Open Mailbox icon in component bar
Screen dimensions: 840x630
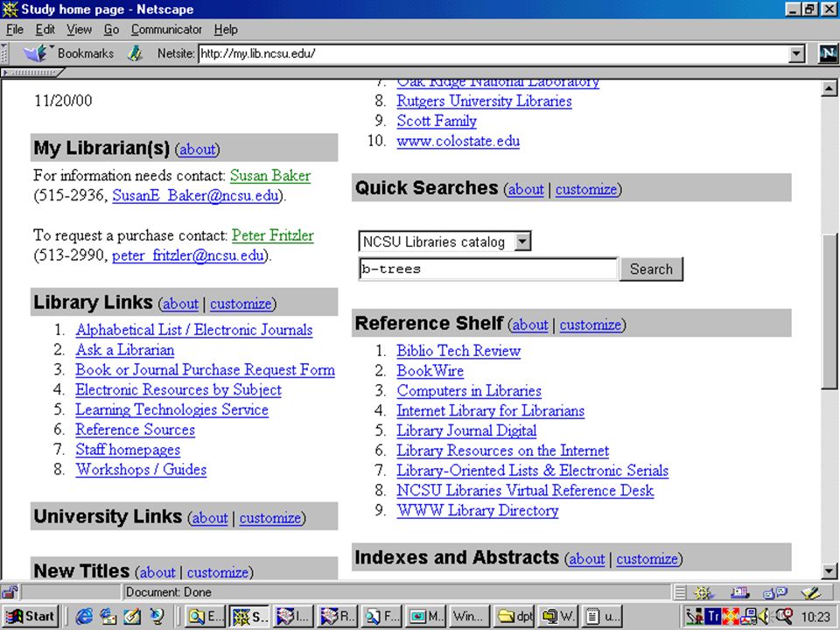[x=739, y=592]
